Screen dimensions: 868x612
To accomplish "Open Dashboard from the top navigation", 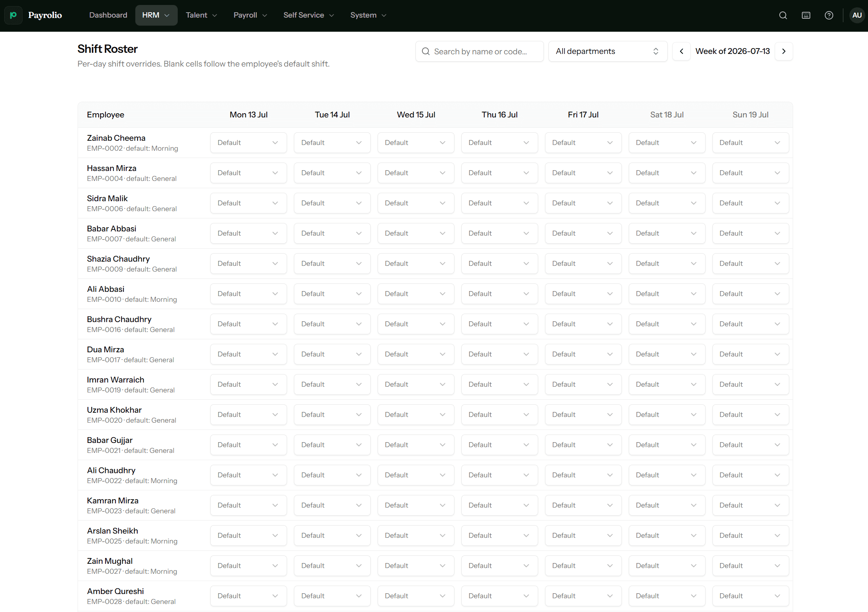I will pyautogui.click(x=108, y=15).
